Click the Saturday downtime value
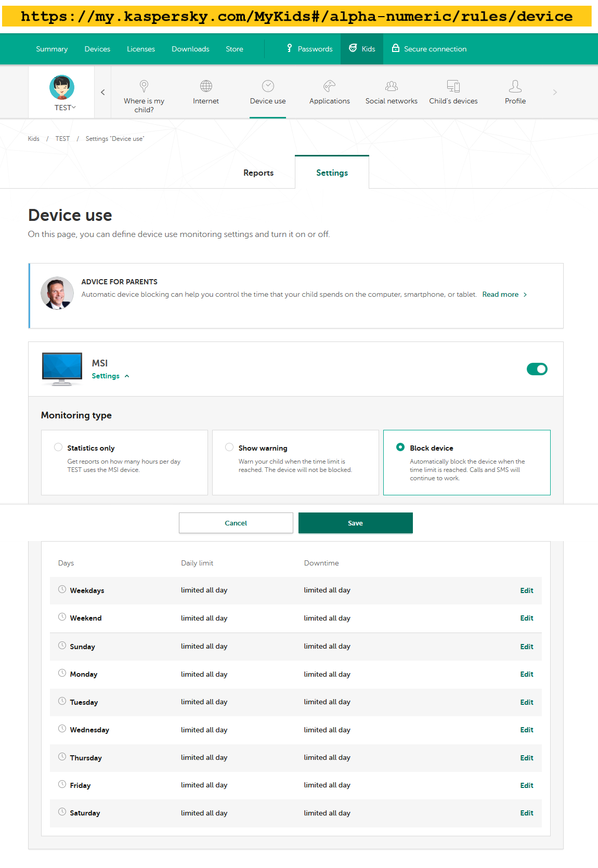 coord(327,813)
